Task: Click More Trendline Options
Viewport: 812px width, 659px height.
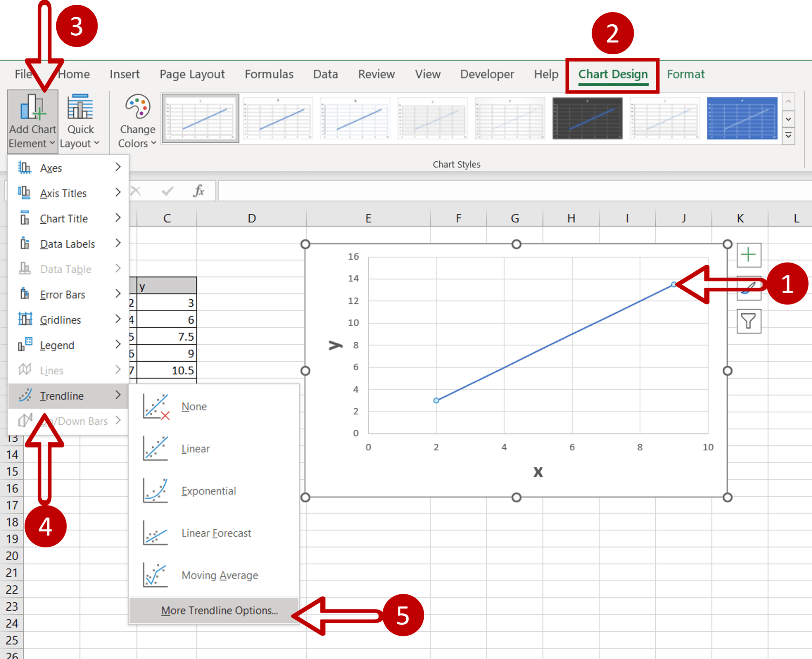Action: (x=219, y=611)
